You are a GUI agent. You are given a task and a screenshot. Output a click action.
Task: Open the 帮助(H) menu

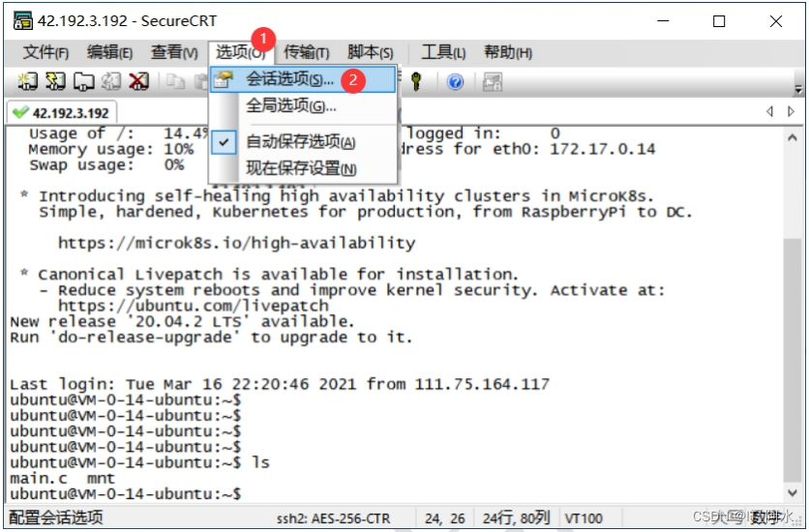click(x=508, y=52)
